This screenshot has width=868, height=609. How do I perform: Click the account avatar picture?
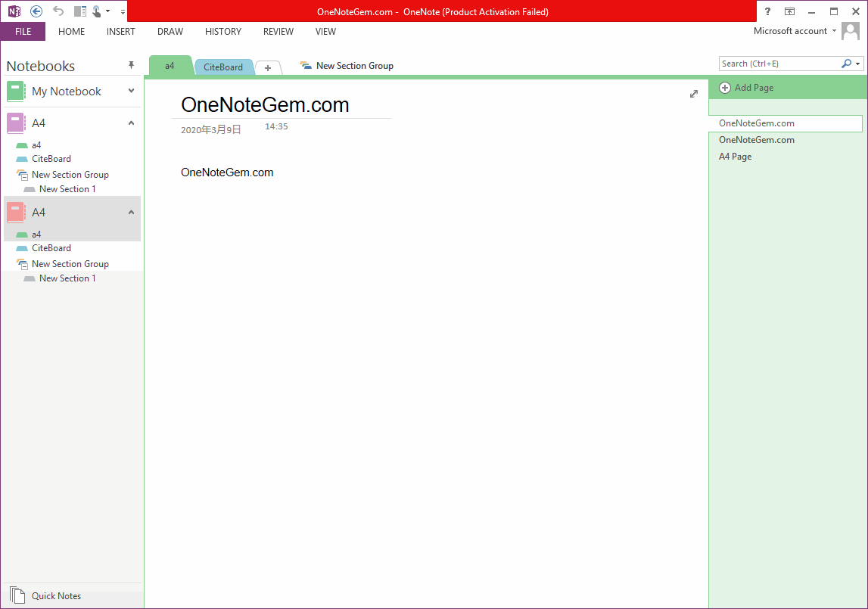pyautogui.click(x=851, y=31)
